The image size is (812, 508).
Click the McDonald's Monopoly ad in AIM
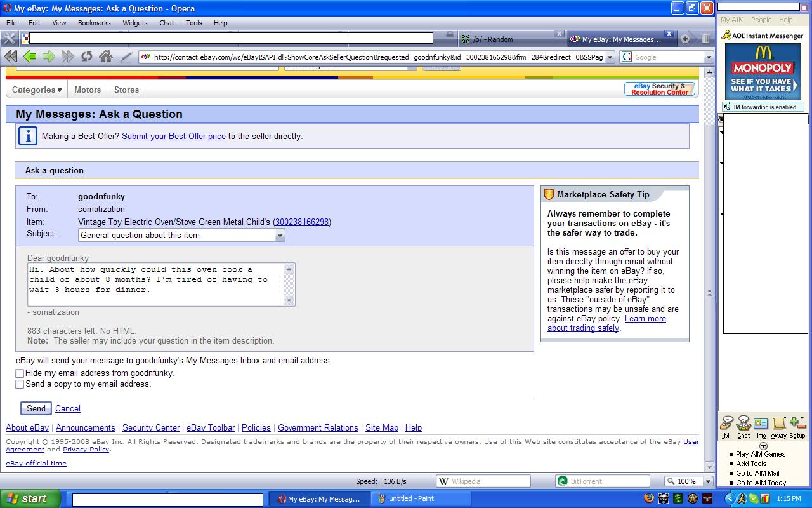pos(763,72)
